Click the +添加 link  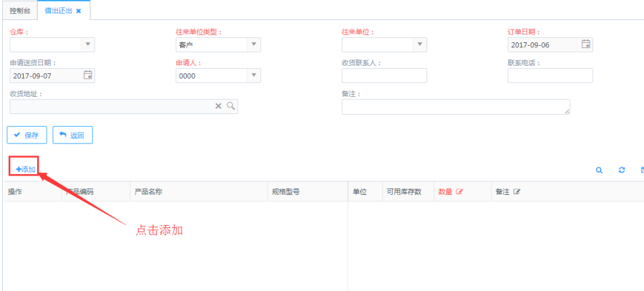click(x=26, y=169)
